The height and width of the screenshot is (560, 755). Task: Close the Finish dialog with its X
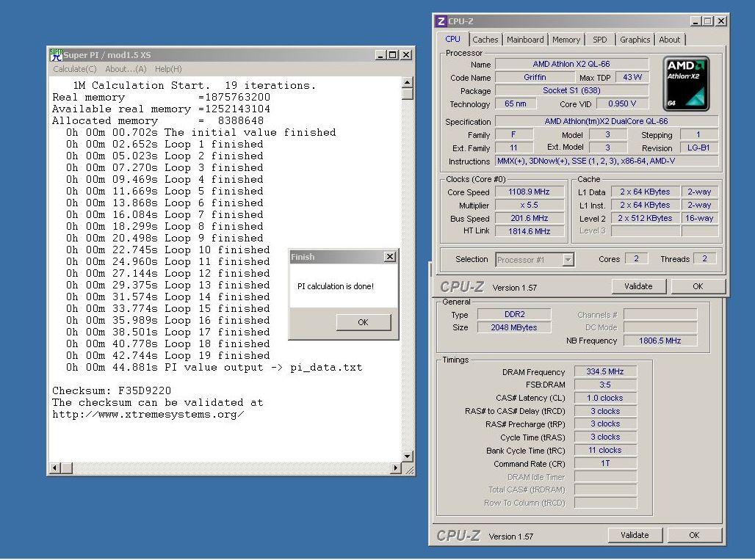390,256
